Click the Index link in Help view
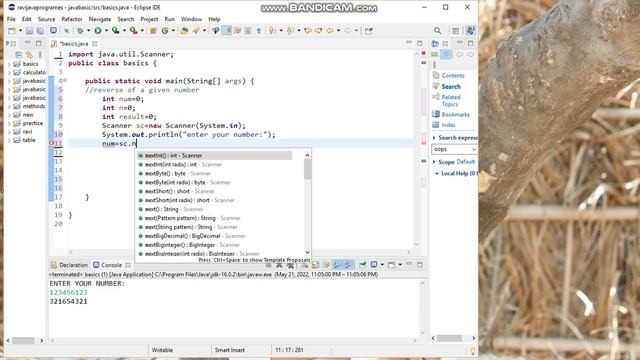The width and height of the screenshot is (640, 360). coord(448,125)
